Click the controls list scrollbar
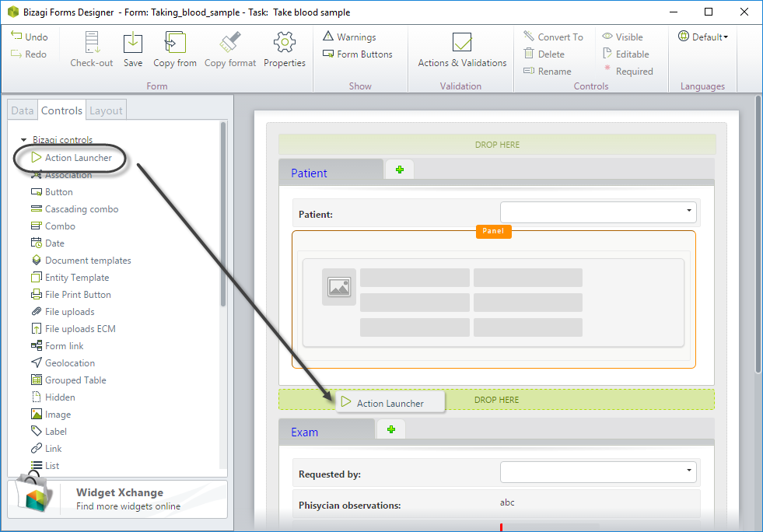 click(x=223, y=214)
